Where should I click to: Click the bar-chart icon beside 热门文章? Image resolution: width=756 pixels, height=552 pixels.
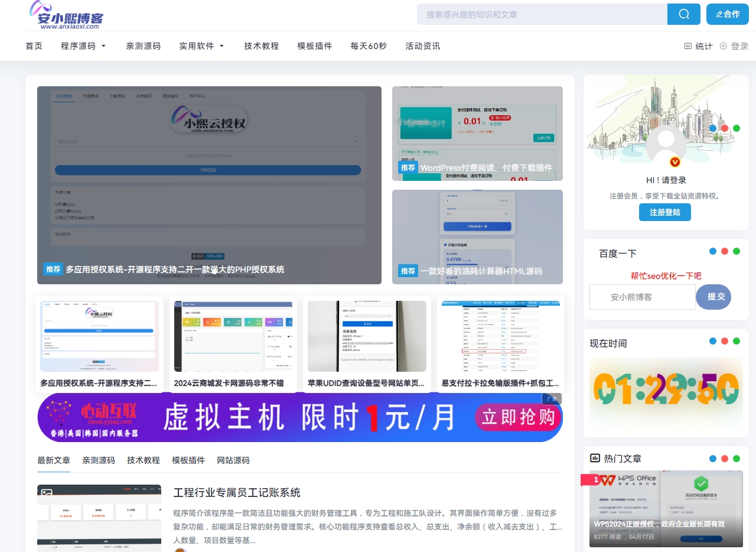[596, 458]
